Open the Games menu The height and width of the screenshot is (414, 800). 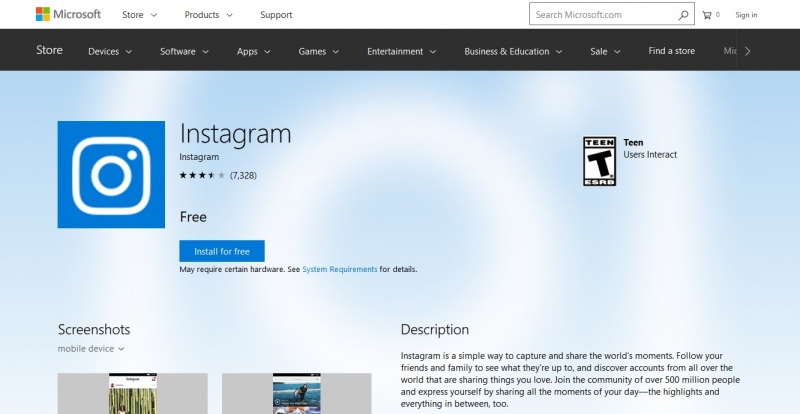point(319,51)
